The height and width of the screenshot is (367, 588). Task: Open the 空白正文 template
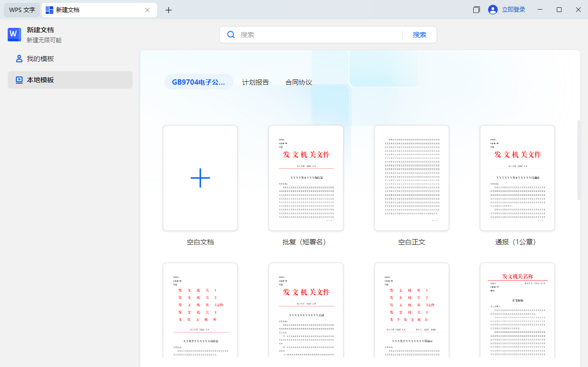(x=411, y=177)
